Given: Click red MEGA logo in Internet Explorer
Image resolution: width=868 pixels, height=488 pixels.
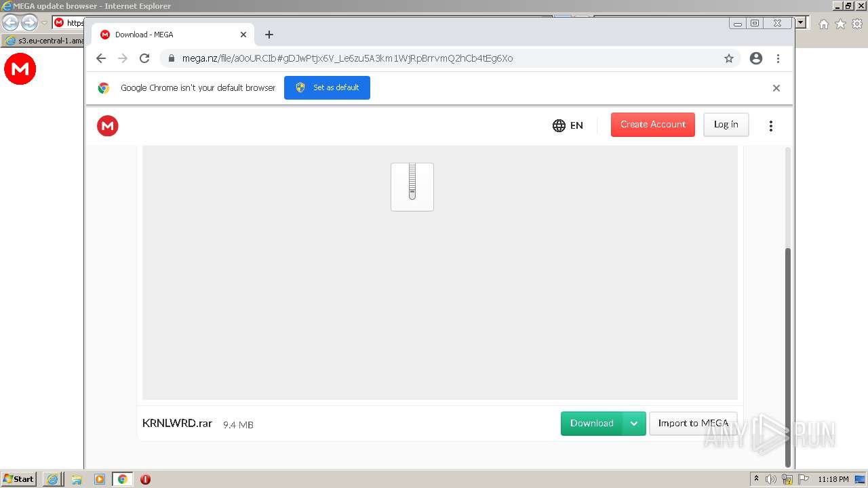Looking at the screenshot, I should (20, 69).
